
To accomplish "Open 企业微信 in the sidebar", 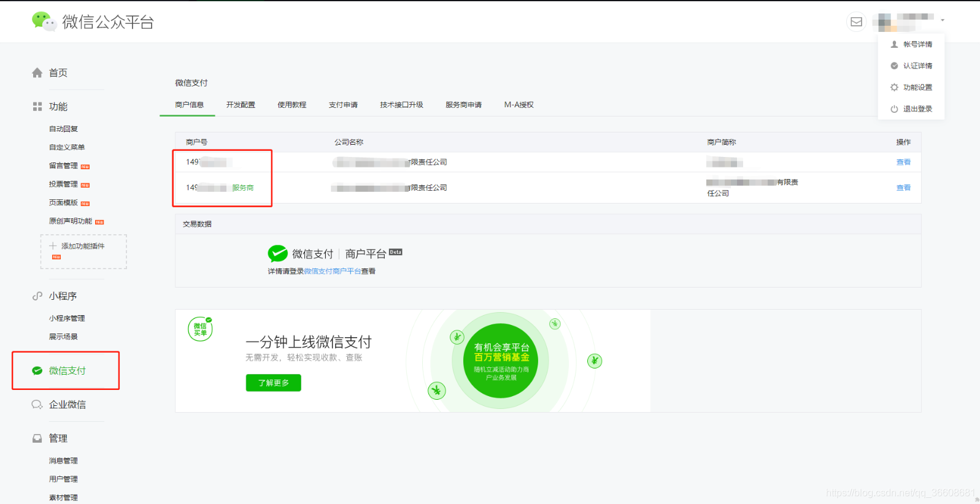I will (x=68, y=405).
